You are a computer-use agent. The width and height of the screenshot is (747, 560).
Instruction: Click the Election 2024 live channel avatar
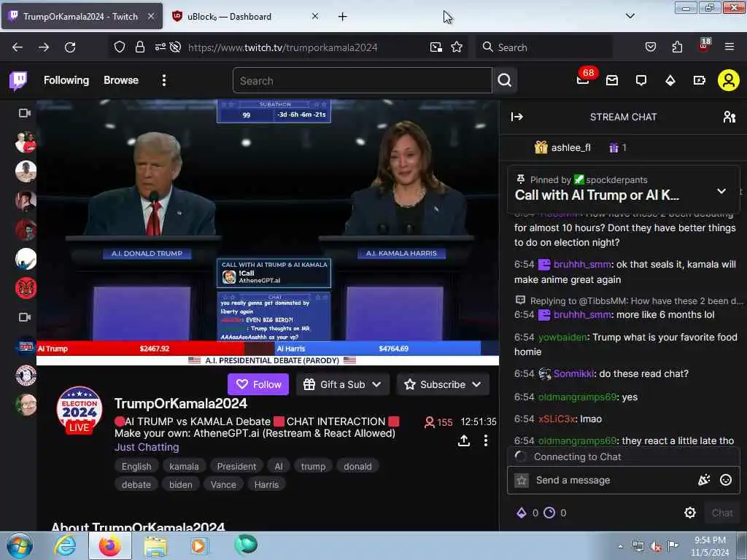79,409
